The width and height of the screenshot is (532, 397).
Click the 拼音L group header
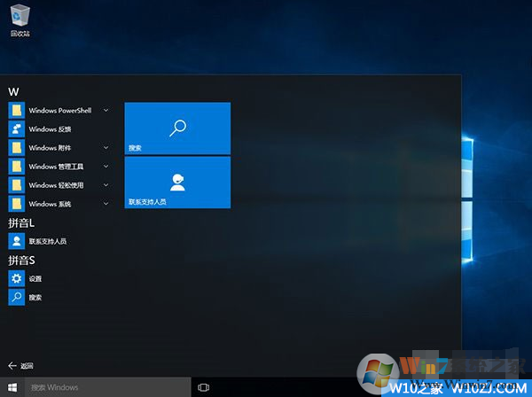(21, 222)
